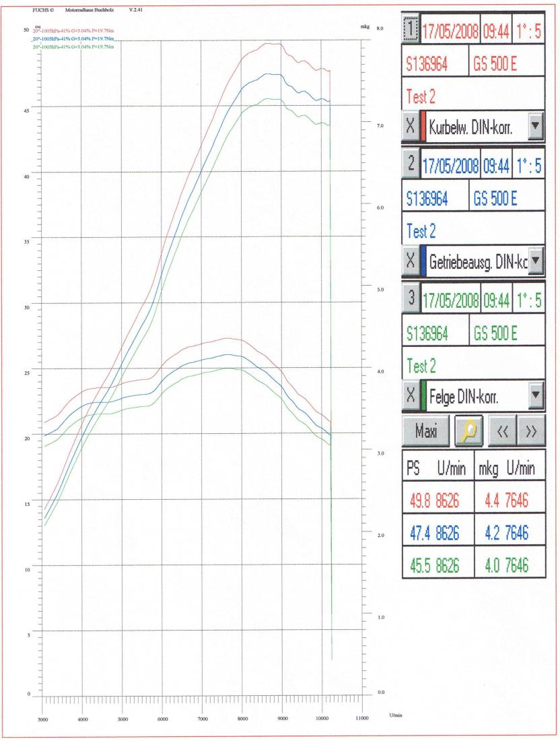Click the red 49.8 PS result cell
Viewport: 560px width, 739px height.
click(x=435, y=501)
